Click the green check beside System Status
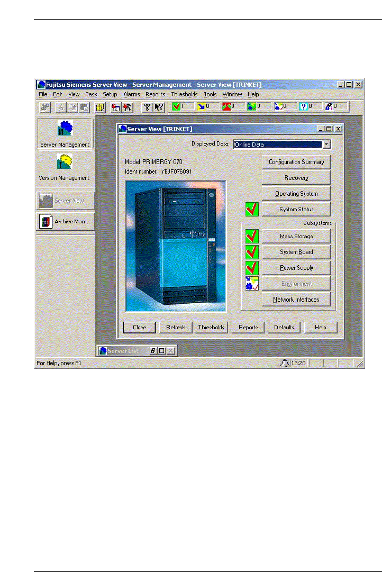382x588 pixels. pos(252,209)
